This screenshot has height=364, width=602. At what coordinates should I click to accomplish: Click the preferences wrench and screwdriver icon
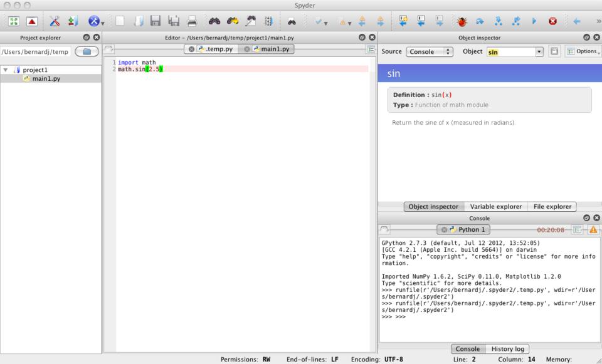pos(55,21)
